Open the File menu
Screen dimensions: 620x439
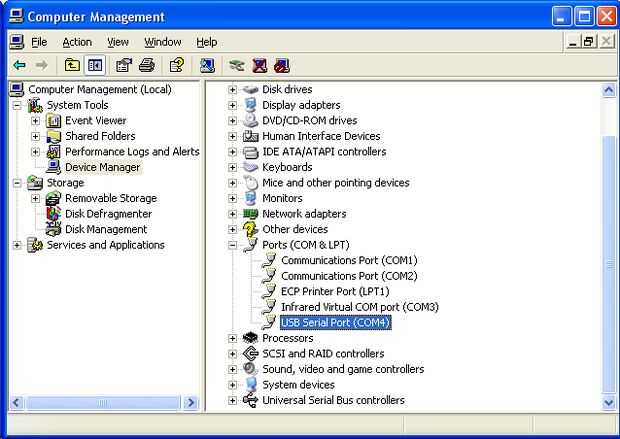tap(39, 42)
